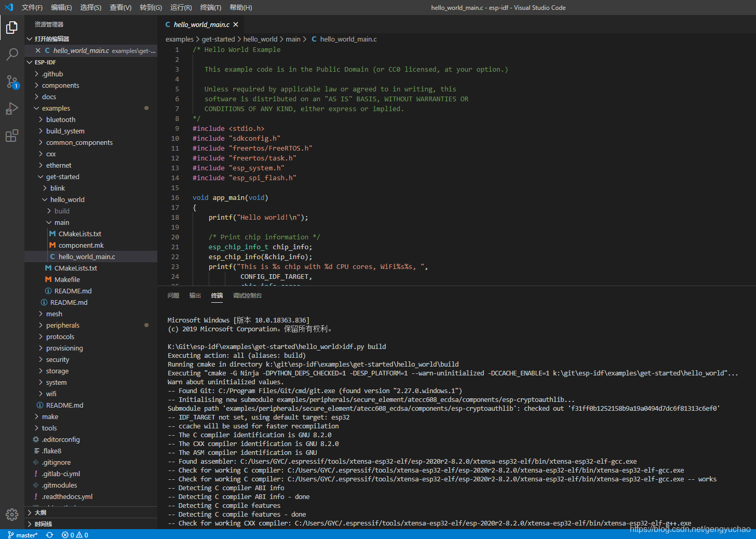The image size is (756, 539).
Task: Expand the components folder
Action: tap(91, 85)
